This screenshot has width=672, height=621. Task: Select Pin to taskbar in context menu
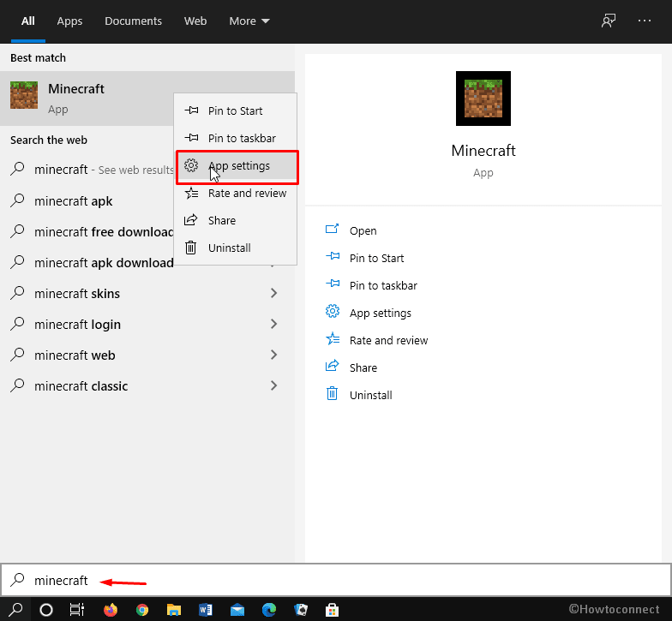coord(241,138)
